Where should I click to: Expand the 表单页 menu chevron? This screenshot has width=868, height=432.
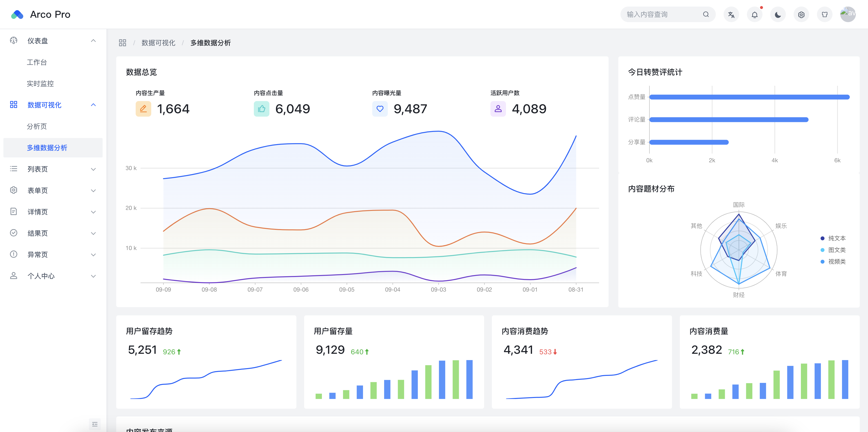click(93, 190)
